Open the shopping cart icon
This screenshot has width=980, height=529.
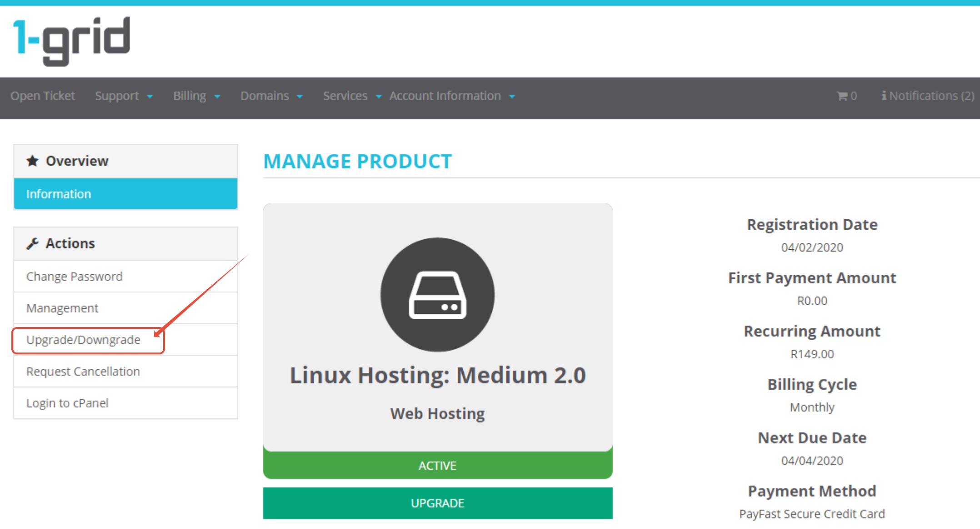[842, 96]
